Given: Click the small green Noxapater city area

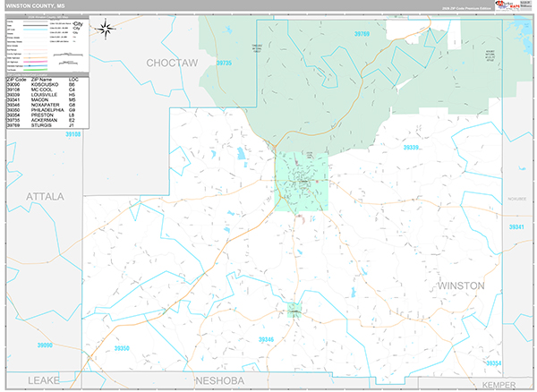Looking at the screenshot, I should [294, 311].
